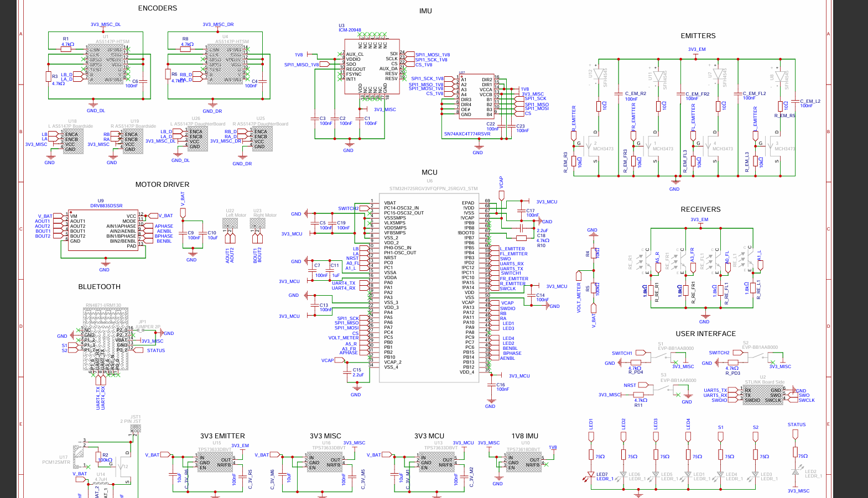Click the 3V3_EM label in Emitters
The image size is (868, 498).
coord(697,49)
